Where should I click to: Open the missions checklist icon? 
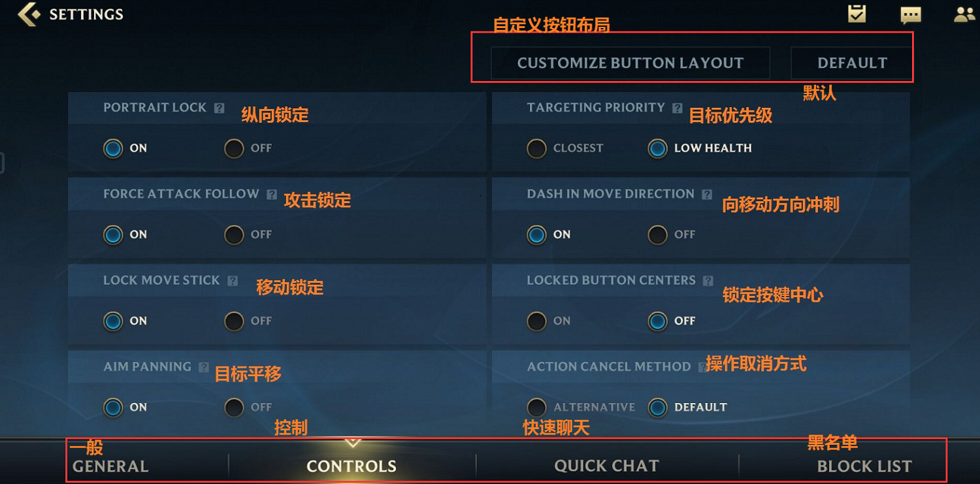click(857, 14)
